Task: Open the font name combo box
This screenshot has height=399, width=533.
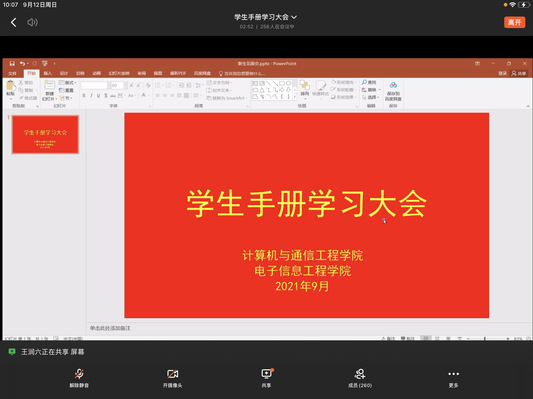Action: [x=94, y=85]
